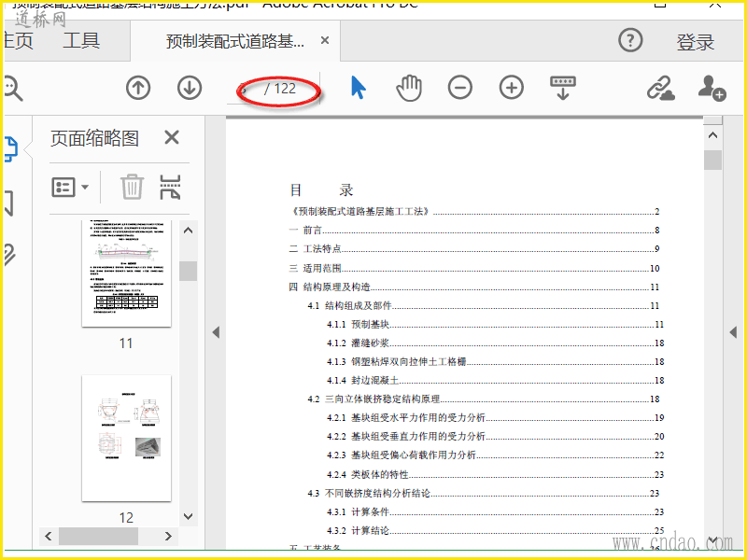Click document scroll up arrow
Viewport: 747px width, 560px height.
[712, 135]
